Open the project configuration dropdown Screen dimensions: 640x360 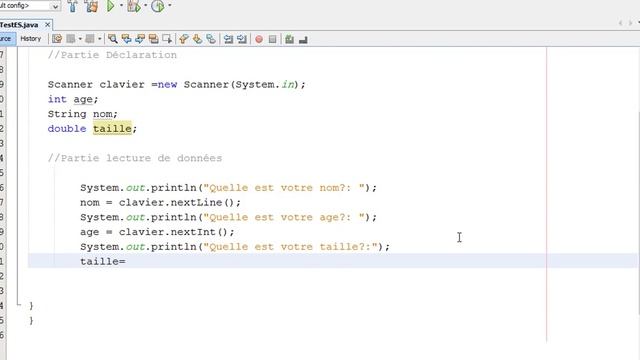(x=55, y=6)
